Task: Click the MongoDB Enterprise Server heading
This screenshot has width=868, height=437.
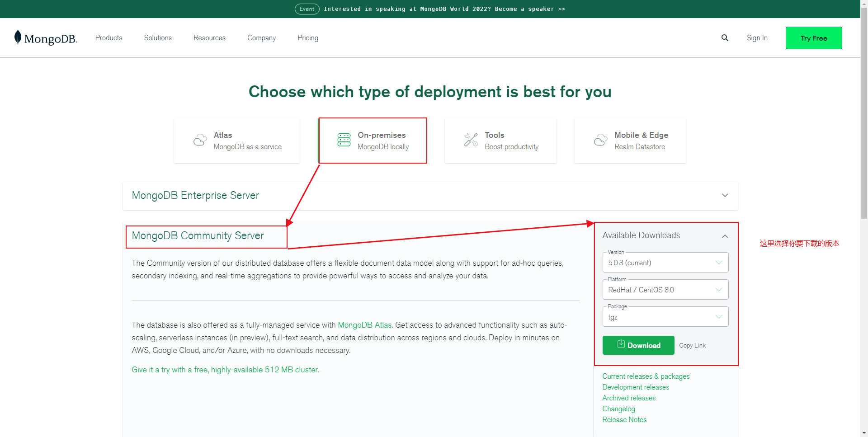Action: [195, 196]
